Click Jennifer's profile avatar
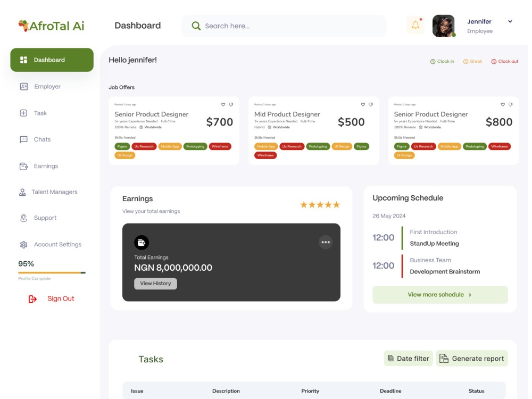The width and height of the screenshot is (532, 399). pyautogui.click(x=444, y=26)
